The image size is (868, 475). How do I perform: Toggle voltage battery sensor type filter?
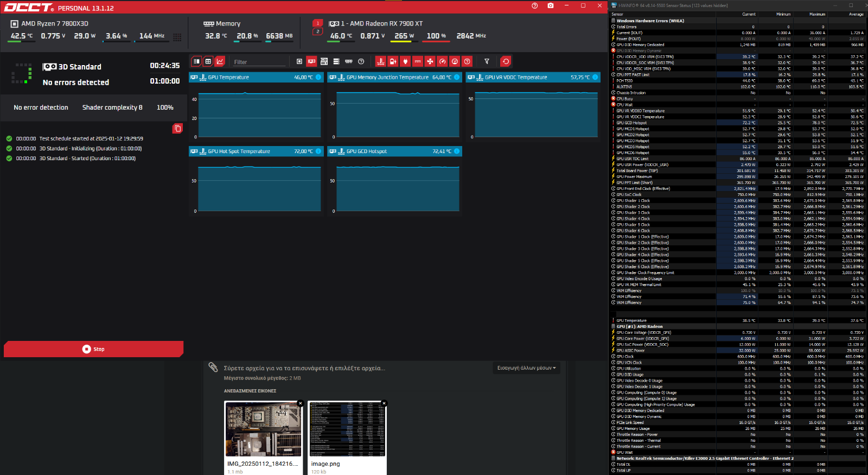coord(393,61)
